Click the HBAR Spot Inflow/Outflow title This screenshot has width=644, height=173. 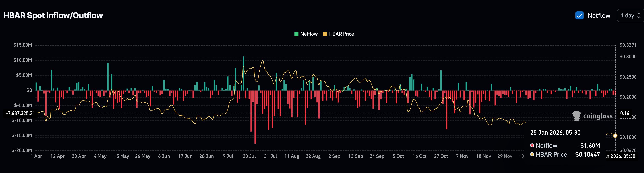point(53,15)
